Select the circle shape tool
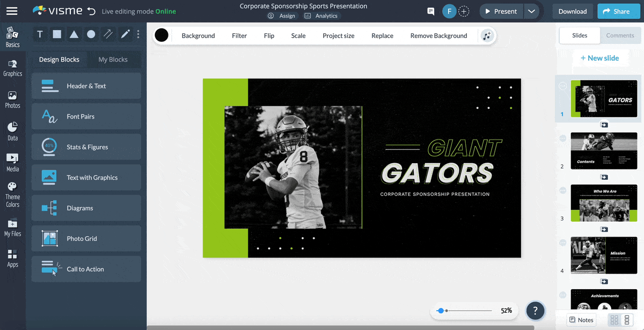 (91, 34)
